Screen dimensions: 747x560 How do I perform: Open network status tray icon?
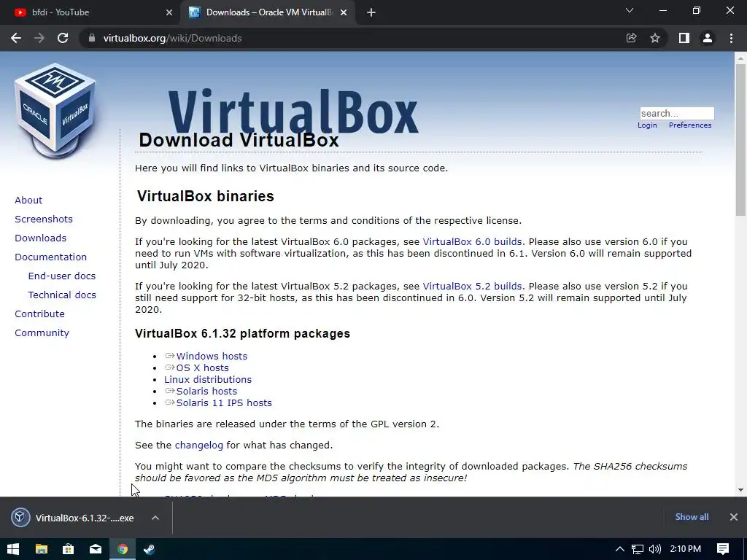[x=638, y=549]
